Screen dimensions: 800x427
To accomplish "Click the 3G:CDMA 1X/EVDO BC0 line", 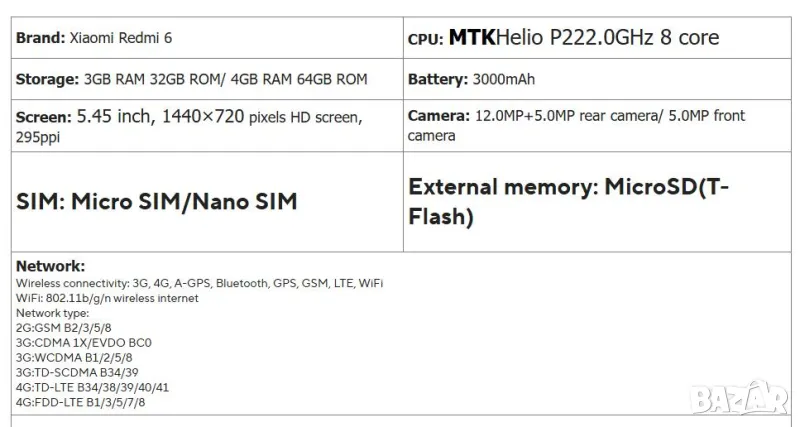I will tap(84, 342).
